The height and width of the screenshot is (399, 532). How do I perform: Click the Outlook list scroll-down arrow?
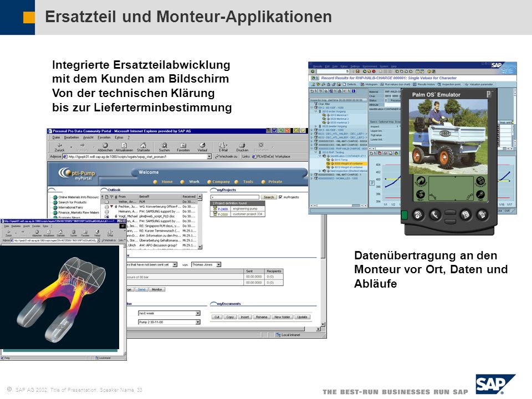(x=199, y=247)
